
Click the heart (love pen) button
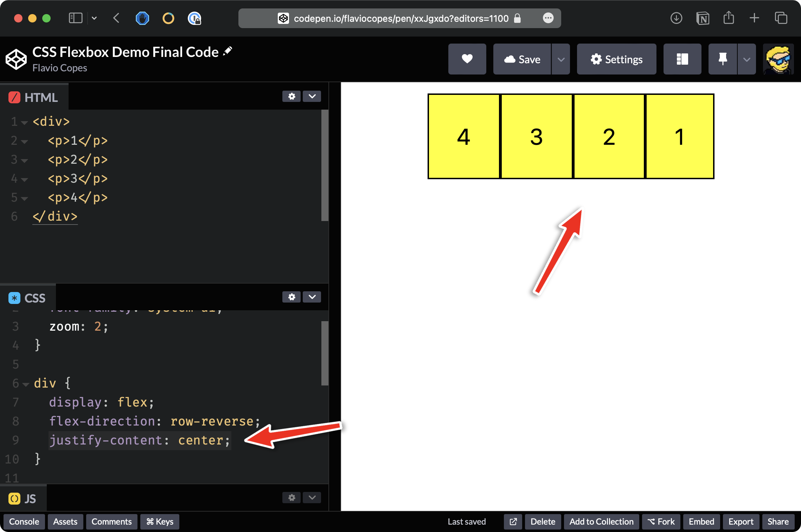pyautogui.click(x=467, y=59)
